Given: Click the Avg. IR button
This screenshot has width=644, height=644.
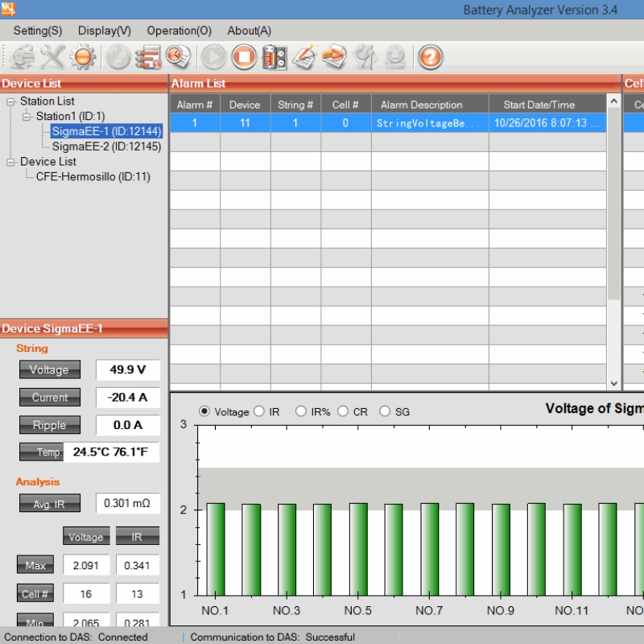Looking at the screenshot, I should 50,503.
